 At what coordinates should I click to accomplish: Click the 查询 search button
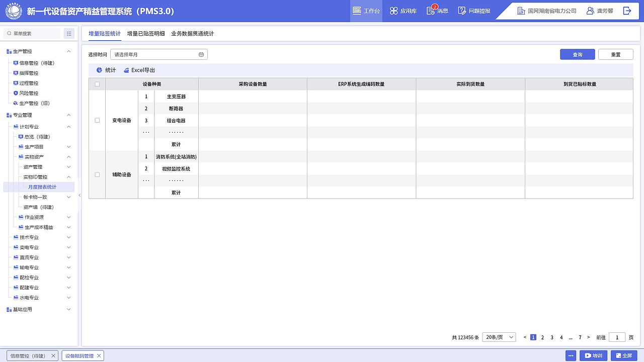click(x=578, y=54)
